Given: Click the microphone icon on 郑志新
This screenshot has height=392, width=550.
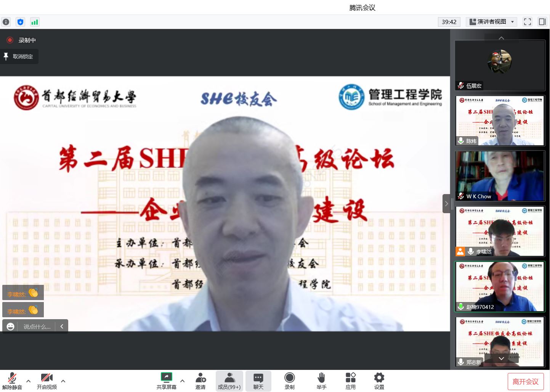Looking at the screenshot, I should (x=461, y=362).
